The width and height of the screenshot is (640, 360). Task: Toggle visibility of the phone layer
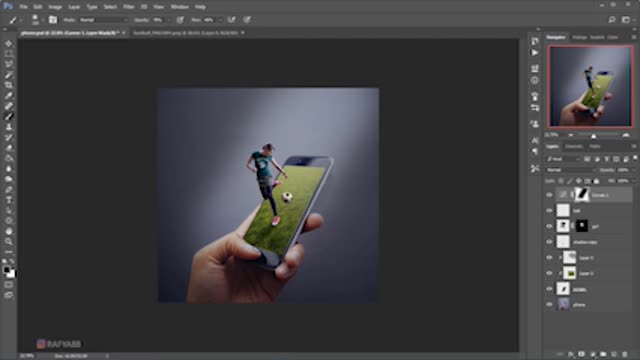[x=549, y=304]
